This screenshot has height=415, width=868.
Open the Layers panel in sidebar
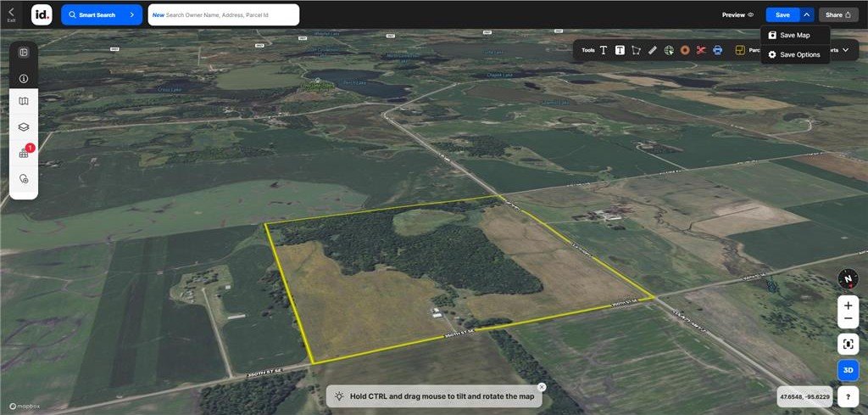tap(24, 126)
